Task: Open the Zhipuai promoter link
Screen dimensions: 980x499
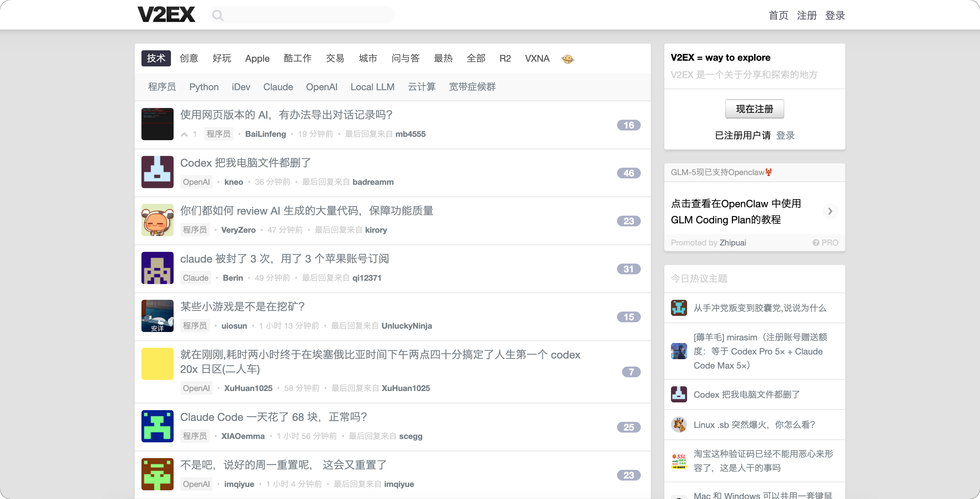Action: click(x=733, y=243)
